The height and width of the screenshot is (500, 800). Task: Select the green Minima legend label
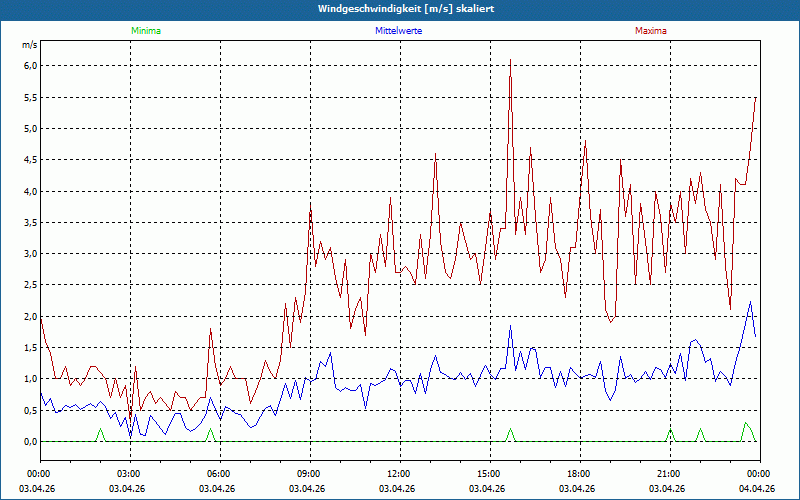click(145, 31)
